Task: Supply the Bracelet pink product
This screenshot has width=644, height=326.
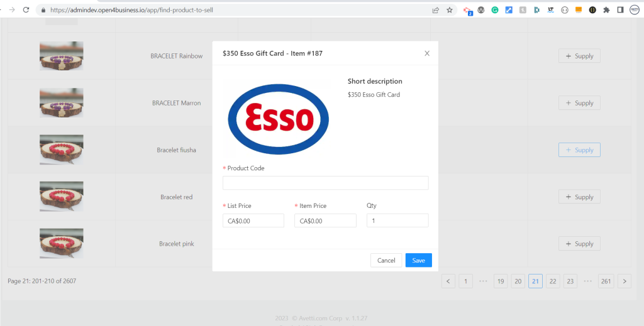Action: point(579,244)
